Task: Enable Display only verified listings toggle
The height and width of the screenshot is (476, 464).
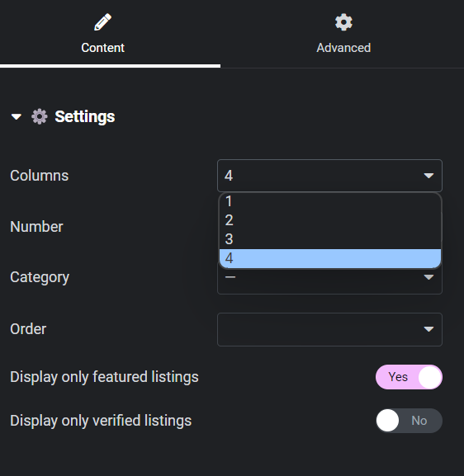Action: pos(409,421)
